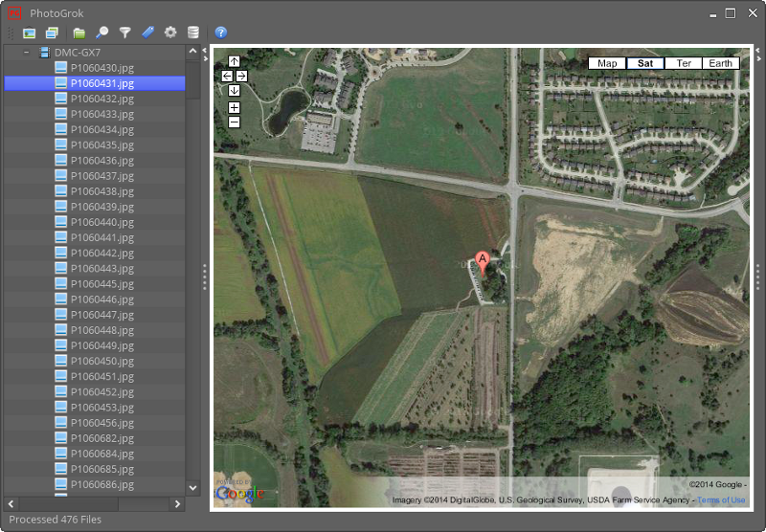Switch map to Map view
Screen dimensions: 766x532
tap(607, 63)
